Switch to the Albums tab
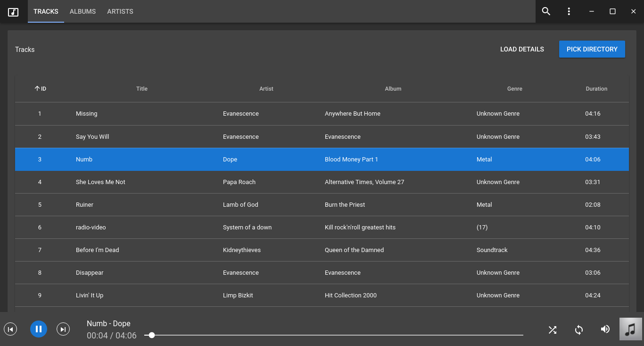Image resolution: width=644 pixels, height=346 pixels. [x=83, y=11]
